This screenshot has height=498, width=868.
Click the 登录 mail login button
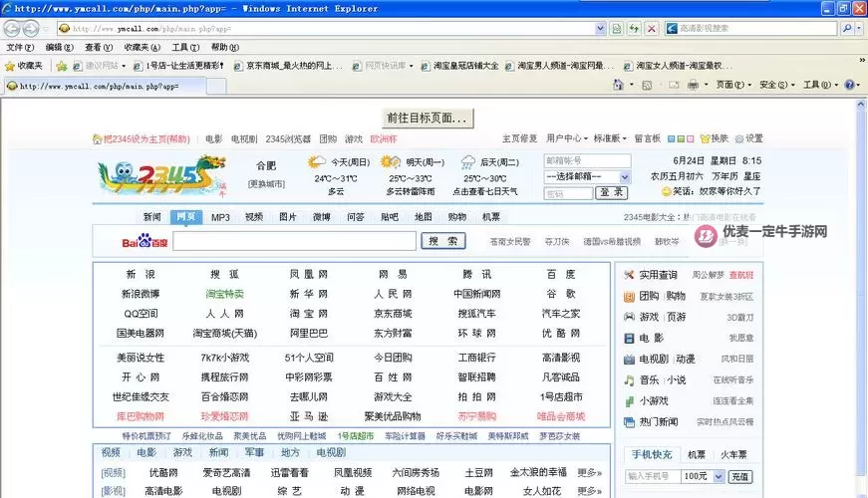point(611,192)
